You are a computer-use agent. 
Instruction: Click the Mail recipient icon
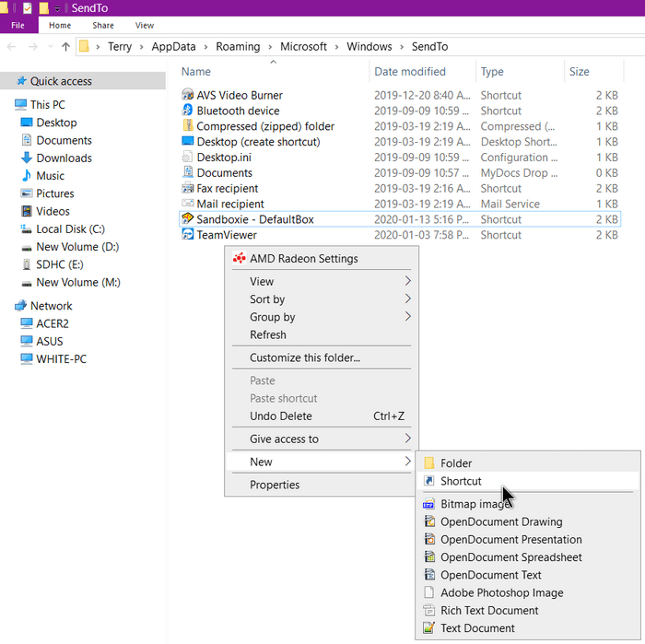coord(188,204)
